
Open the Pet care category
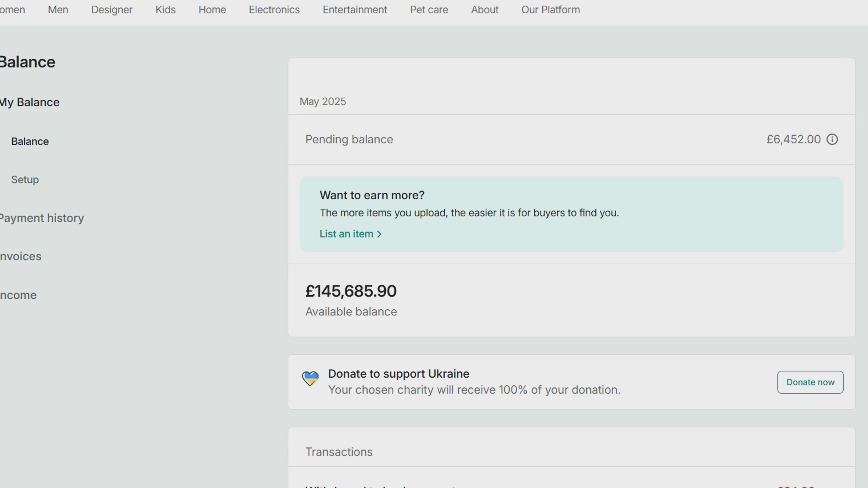[x=429, y=10]
